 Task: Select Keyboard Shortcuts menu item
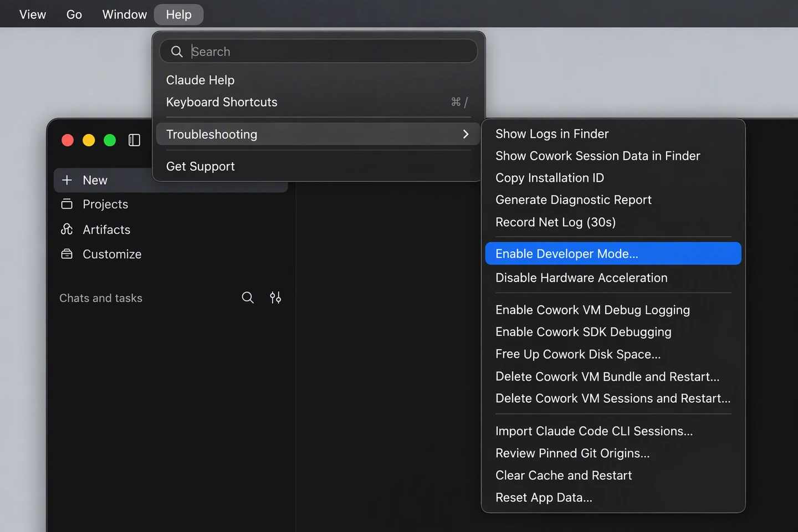point(317,102)
